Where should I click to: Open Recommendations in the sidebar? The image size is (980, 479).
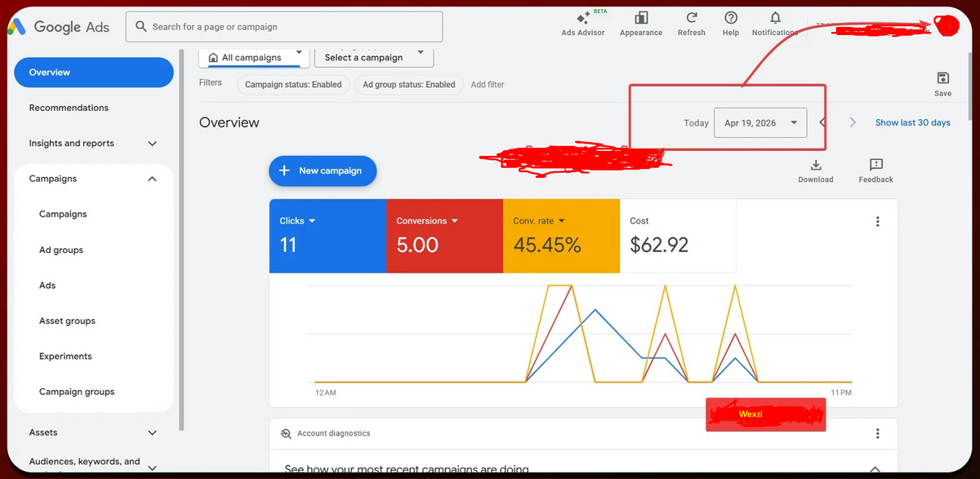click(x=69, y=108)
